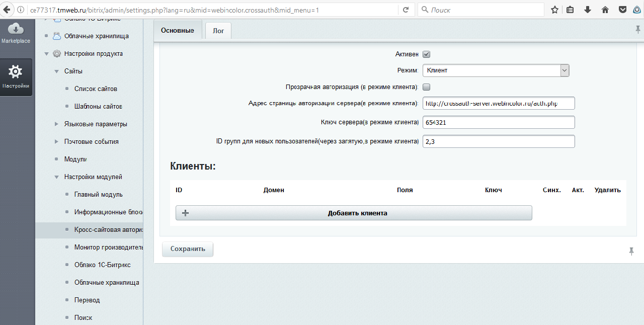This screenshot has height=325, width=644.
Task: Click the Pocket icon in browser toolbar
Action: point(622,10)
